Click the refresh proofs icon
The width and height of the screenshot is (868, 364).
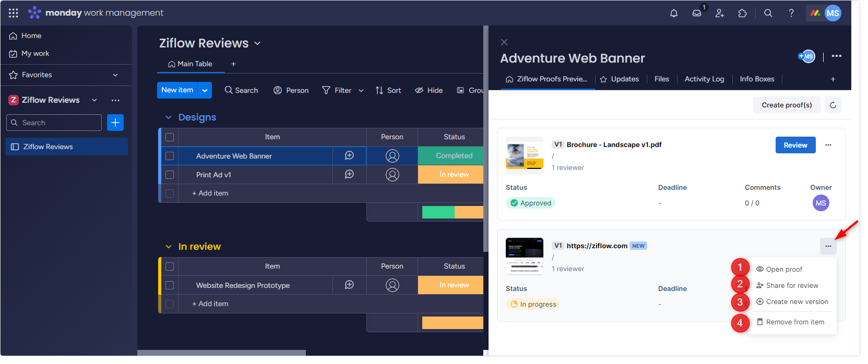(833, 105)
